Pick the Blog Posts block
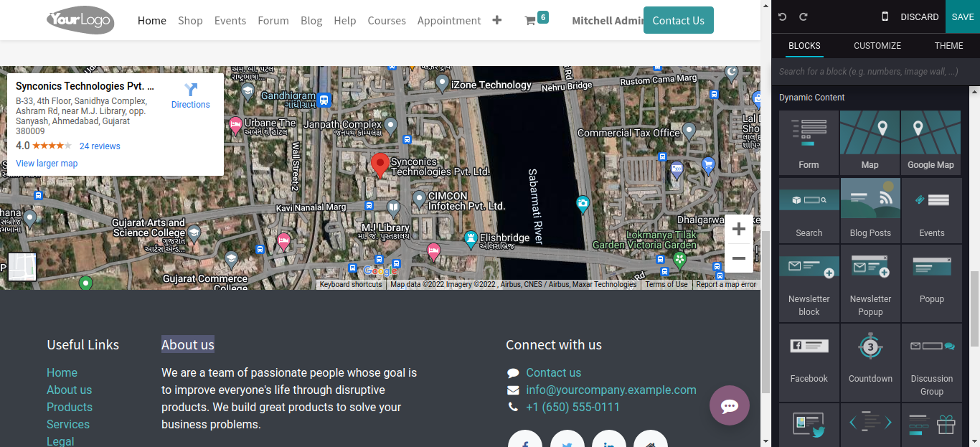This screenshot has height=447, width=980. click(870, 211)
